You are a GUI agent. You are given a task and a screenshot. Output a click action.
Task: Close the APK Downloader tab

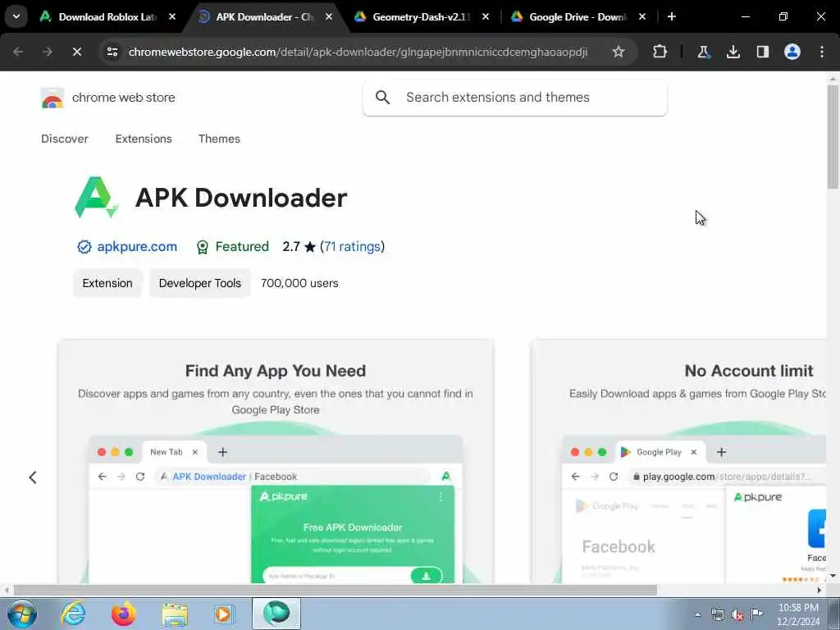click(x=329, y=16)
